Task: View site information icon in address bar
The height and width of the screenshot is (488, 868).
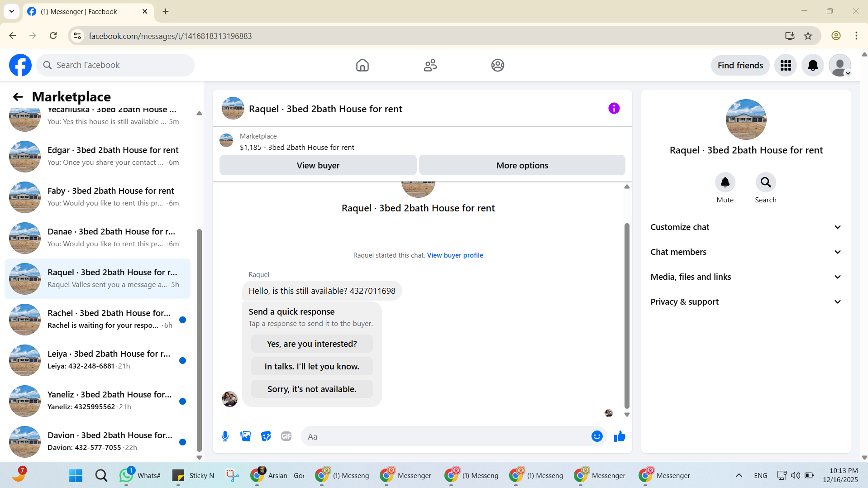Action: tap(77, 36)
